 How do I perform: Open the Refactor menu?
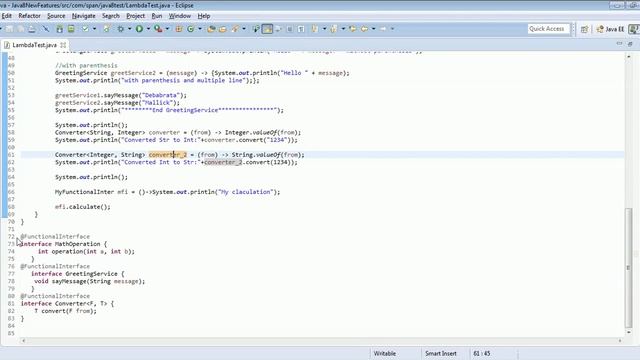(29, 16)
